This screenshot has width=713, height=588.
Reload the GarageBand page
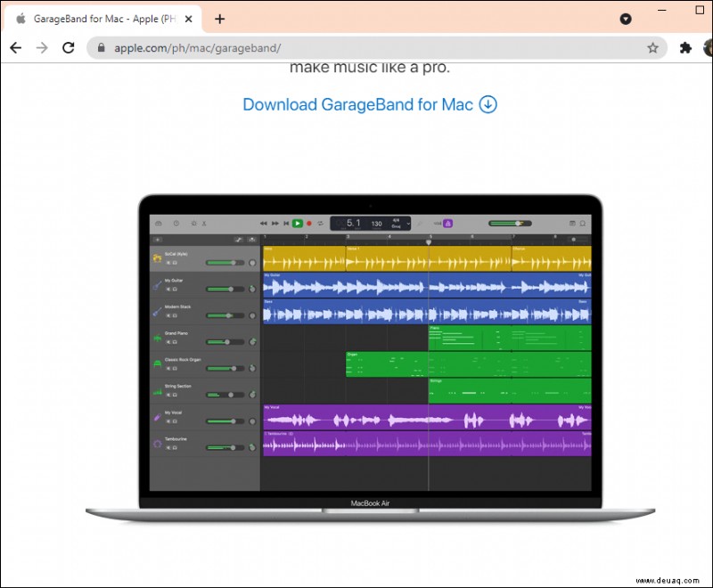coord(69,48)
